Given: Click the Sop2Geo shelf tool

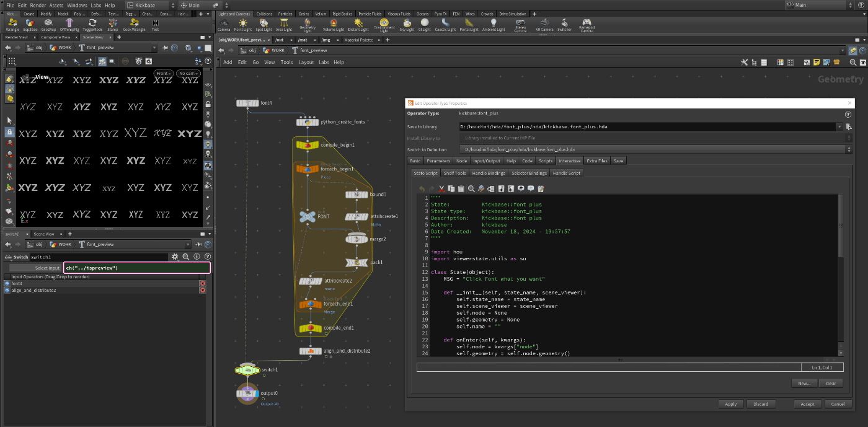Looking at the screenshot, I should (x=30, y=25).
